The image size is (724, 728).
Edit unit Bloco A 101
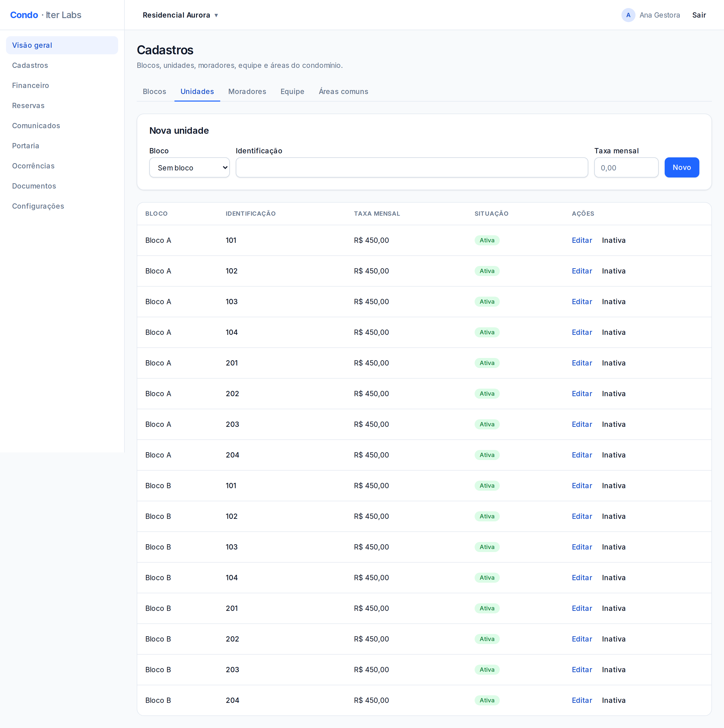click(x=581, y=240)
